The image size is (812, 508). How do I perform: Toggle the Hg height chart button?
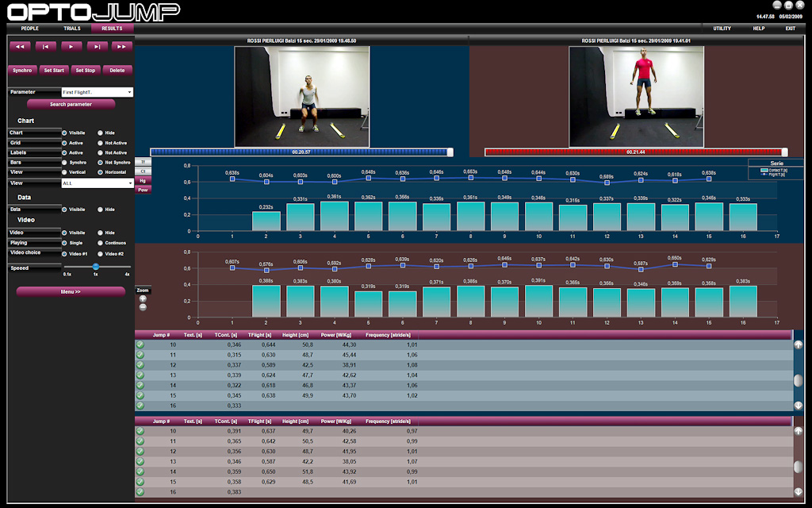[x=143, y=180]
